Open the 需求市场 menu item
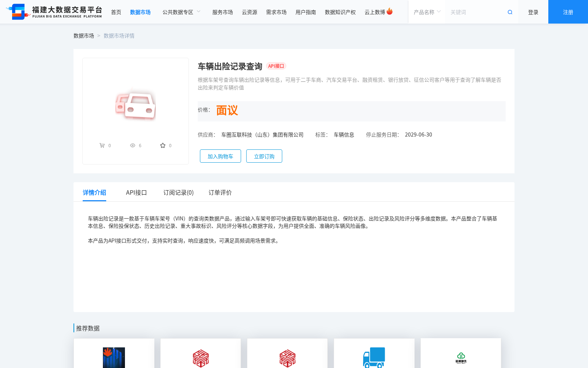Image resolution: width=588 pixels, height=368 pixels. click(276, 12)
